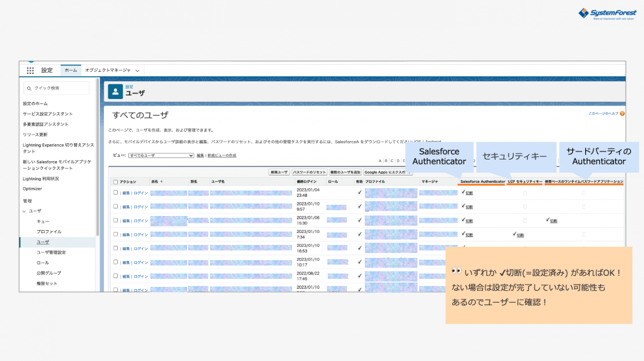Collapse the ユーザ section in the sidebar

(x=24, y=211)
